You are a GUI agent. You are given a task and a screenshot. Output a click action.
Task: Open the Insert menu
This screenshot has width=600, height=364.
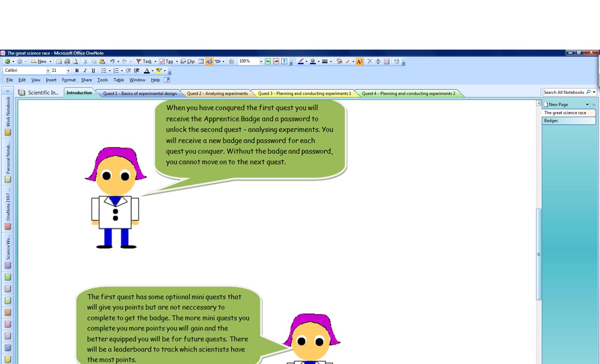pyautogui.click(x=51, y=80)
